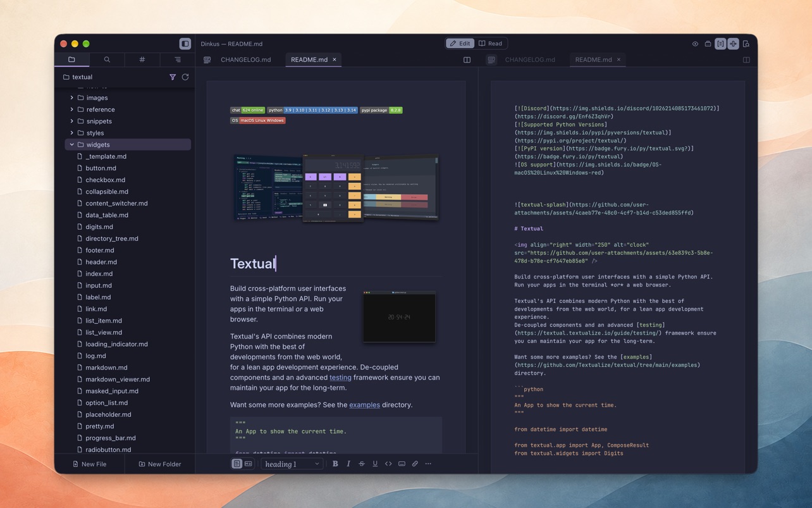Switch to Edit mode

tap(460, 44)
